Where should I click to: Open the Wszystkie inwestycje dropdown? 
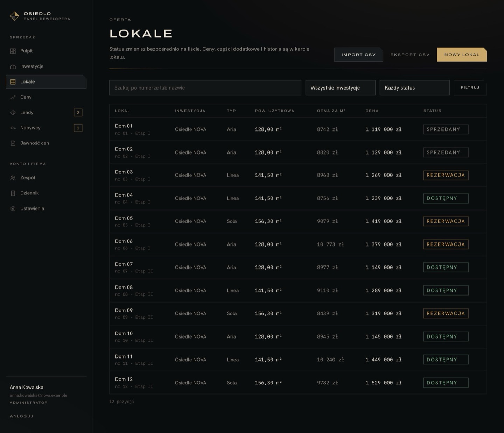pos(340,88)
